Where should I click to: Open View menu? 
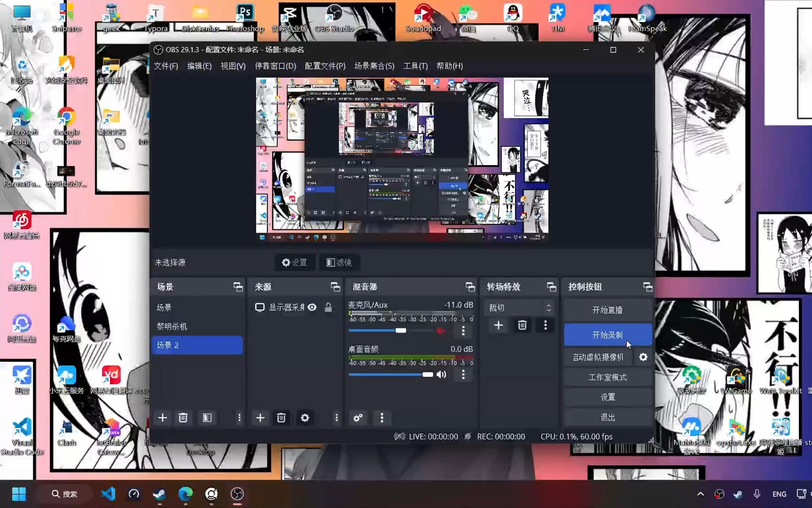click(233, 66)
